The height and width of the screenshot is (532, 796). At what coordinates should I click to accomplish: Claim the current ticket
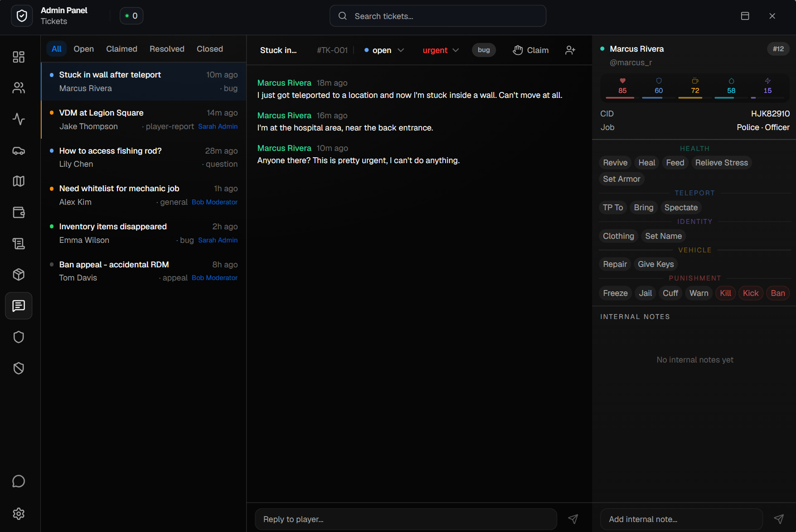(x=531, y=50)
